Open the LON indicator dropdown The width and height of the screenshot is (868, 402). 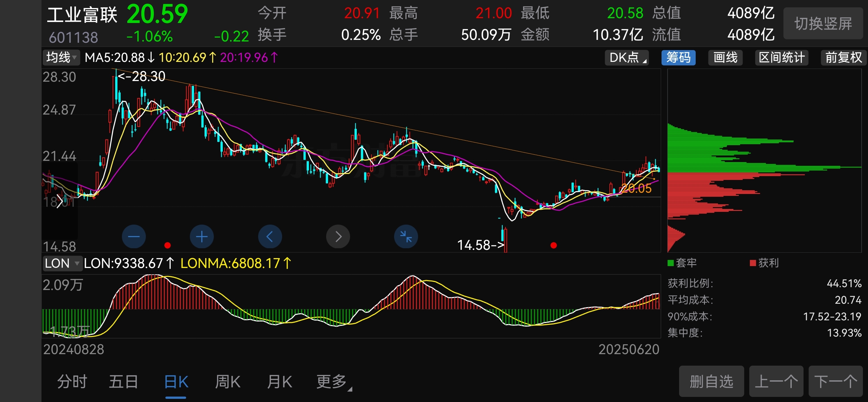[x=62, y=263]
